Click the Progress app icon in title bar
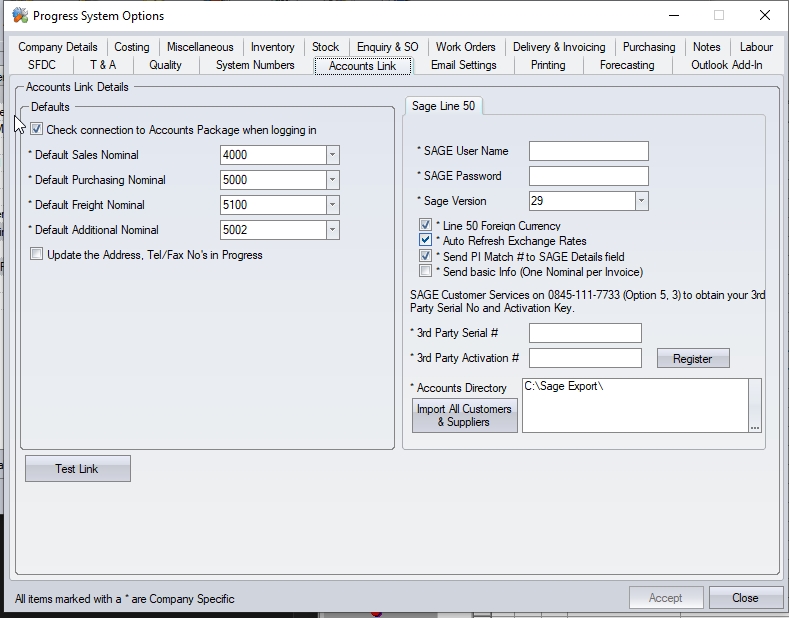The image size is (789, 618). [x=19, y=16]
